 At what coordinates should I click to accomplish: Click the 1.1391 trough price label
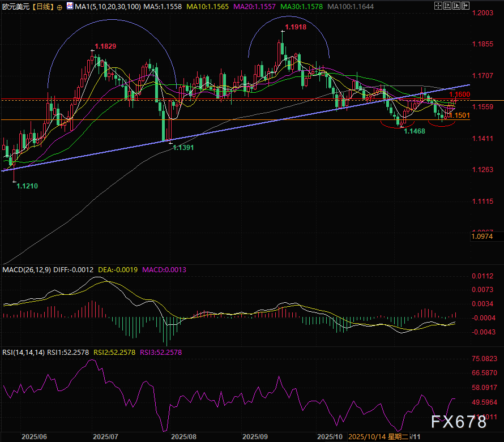pyautogui.click(x=183, y=148)
